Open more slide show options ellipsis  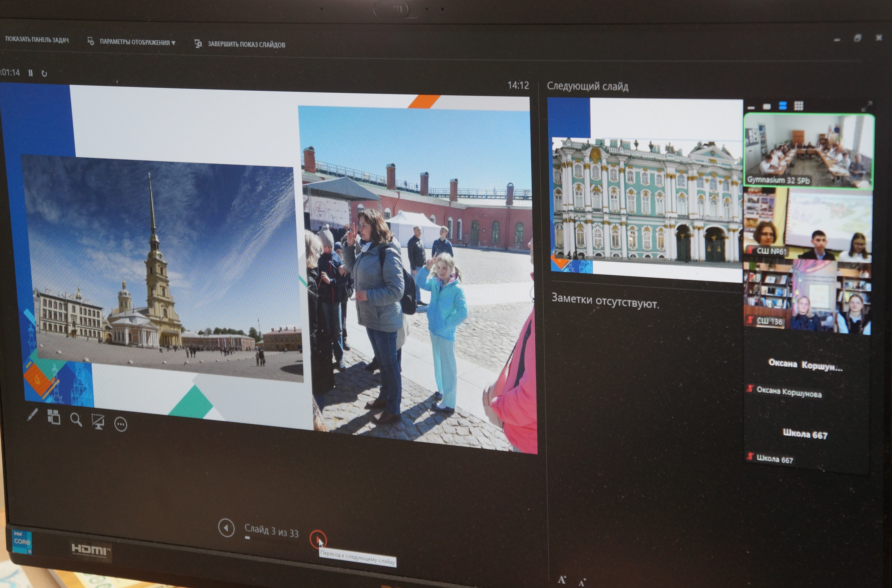pos(121,425)
